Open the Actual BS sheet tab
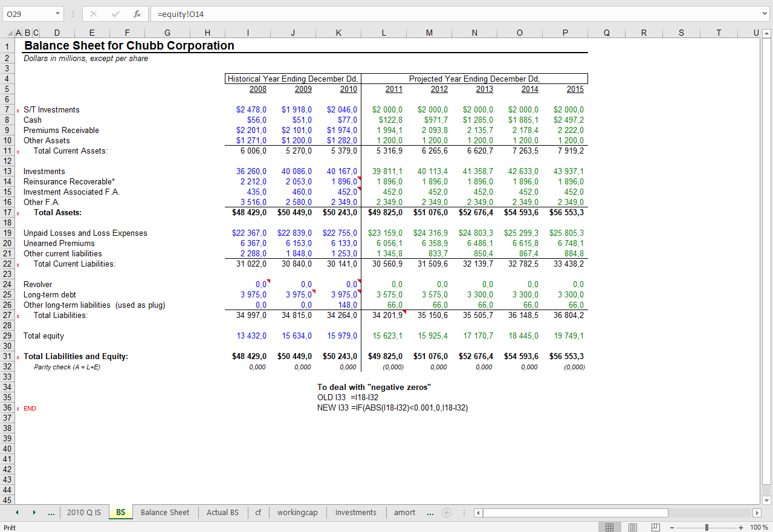Screen dimensions: 773x532 [222, 512]
